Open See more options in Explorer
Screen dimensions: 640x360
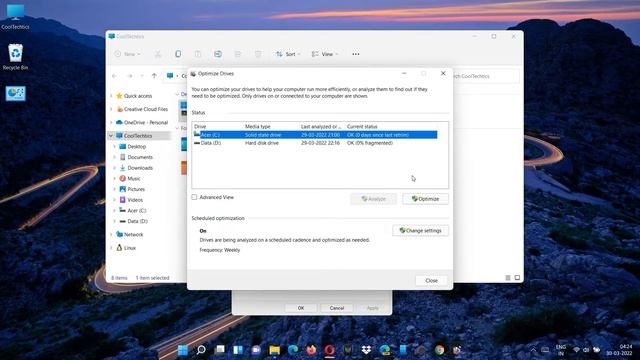[356, 54]
